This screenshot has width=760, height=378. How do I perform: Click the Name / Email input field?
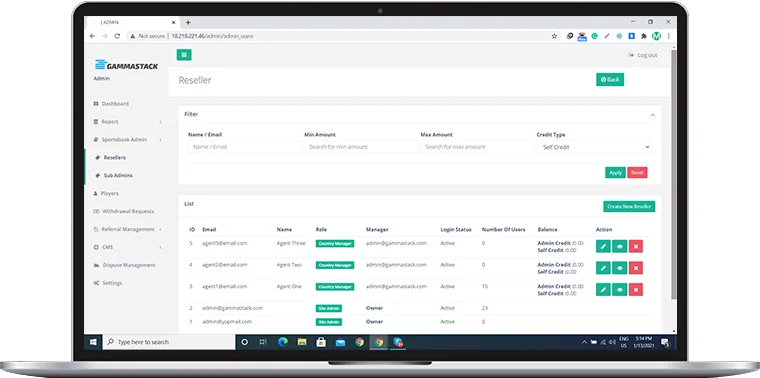click(245, 147)
